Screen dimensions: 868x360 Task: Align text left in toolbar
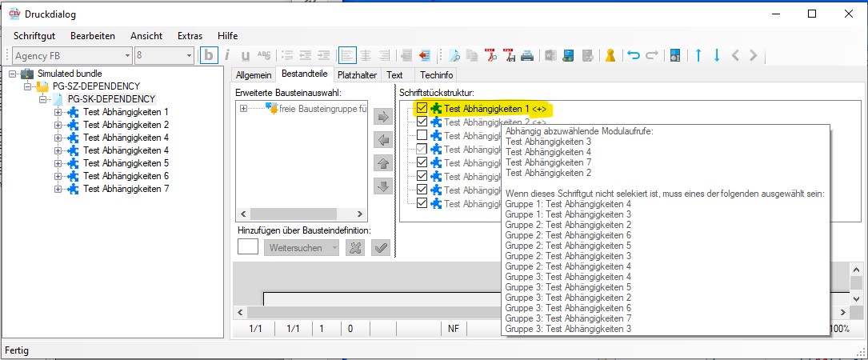point(347,55)
